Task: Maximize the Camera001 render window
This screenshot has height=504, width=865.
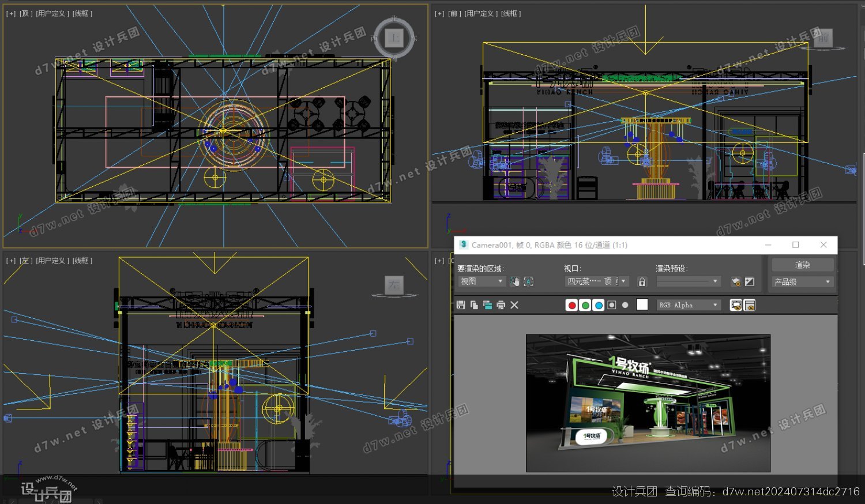Action: pos(796,245)
